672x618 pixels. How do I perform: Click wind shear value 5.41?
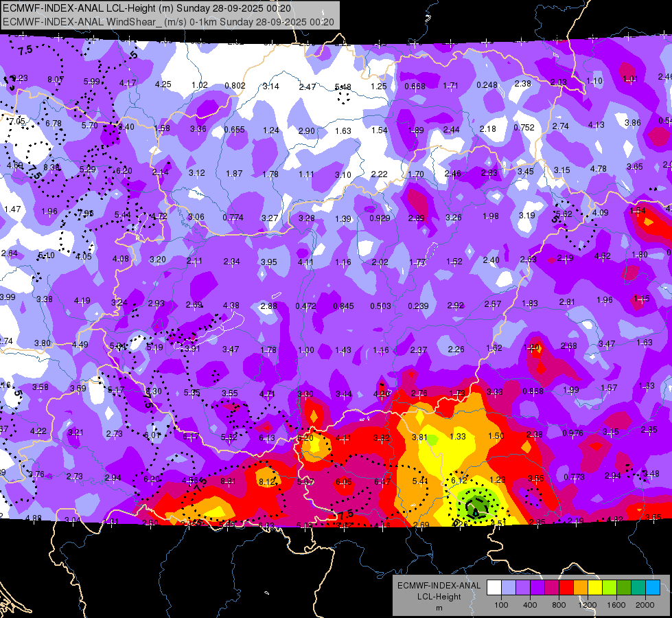(420, 481)
